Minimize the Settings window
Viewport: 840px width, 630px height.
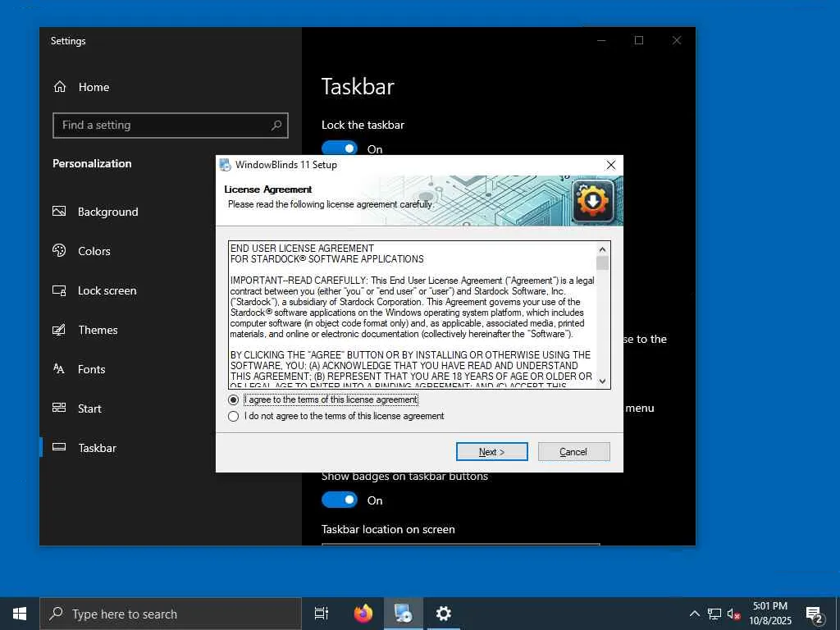(x=601, y=40)
